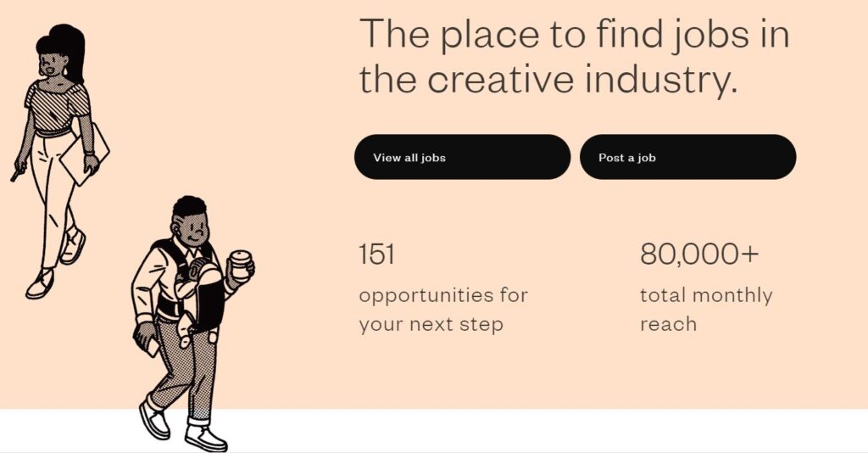
Task: Click the woman's shoes
Action: (x=41, y=283)
